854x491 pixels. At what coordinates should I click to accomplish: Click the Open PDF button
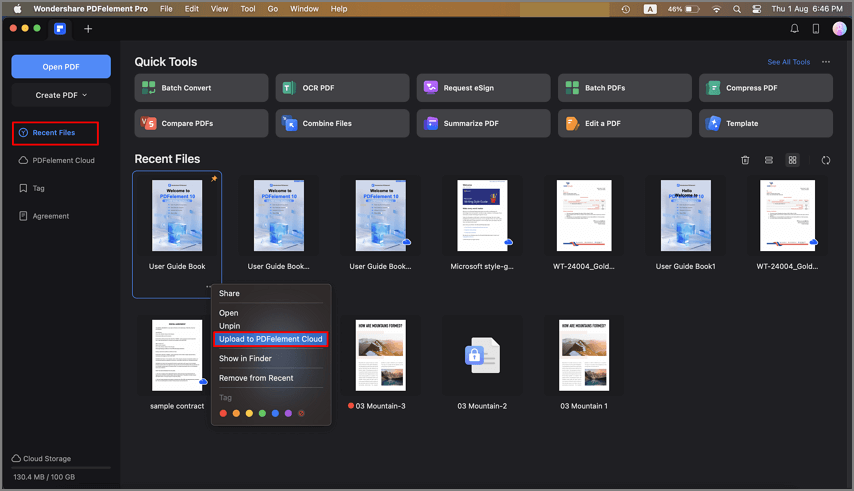click(x=61, y=66)
